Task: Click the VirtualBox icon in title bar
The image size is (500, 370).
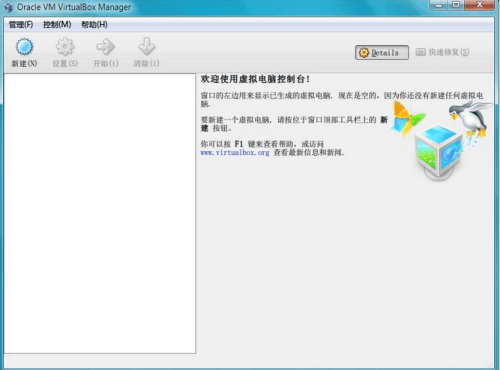Action: (x=8, y=7)
